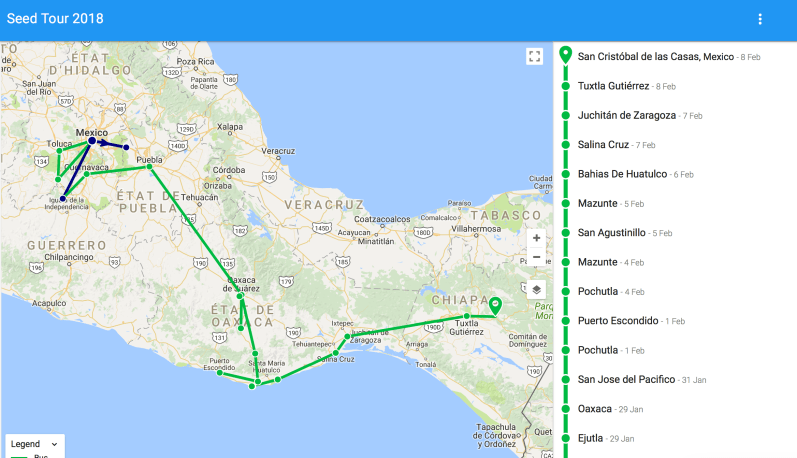Open the Salina Cruz itinerary entry
Viewport: 797px width, 458px height.
[x=603, y=145]
